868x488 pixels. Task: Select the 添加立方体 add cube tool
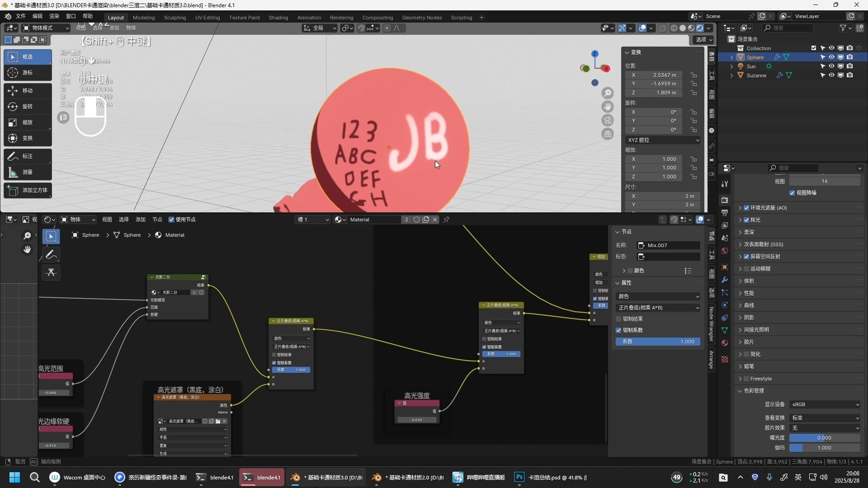28,190
